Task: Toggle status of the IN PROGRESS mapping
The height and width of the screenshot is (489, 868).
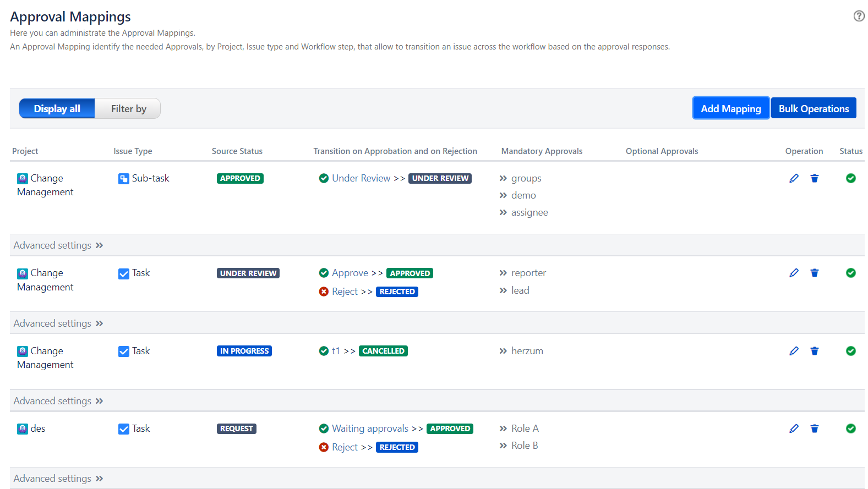Action: (x=850, y=351)
